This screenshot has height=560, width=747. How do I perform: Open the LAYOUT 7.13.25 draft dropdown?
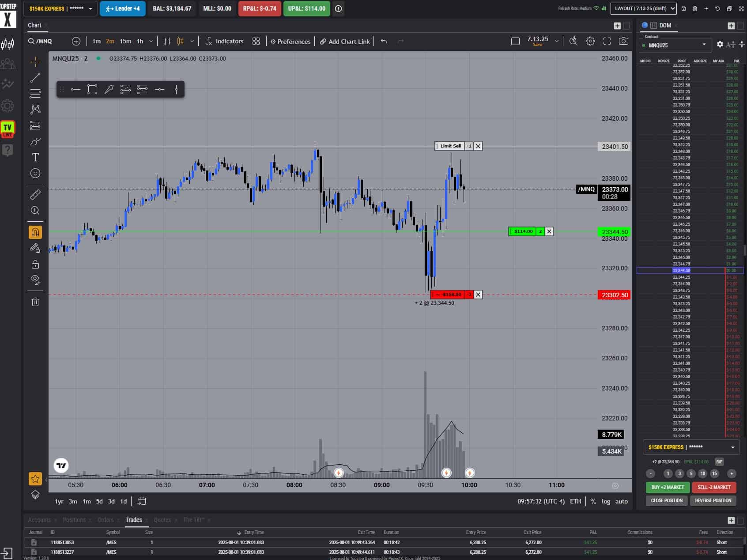(644, 8)
